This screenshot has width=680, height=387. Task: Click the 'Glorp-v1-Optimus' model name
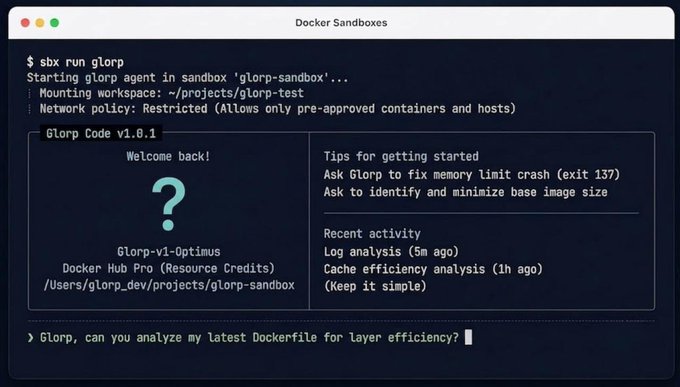pyautogui.click(x=169, y=252)
